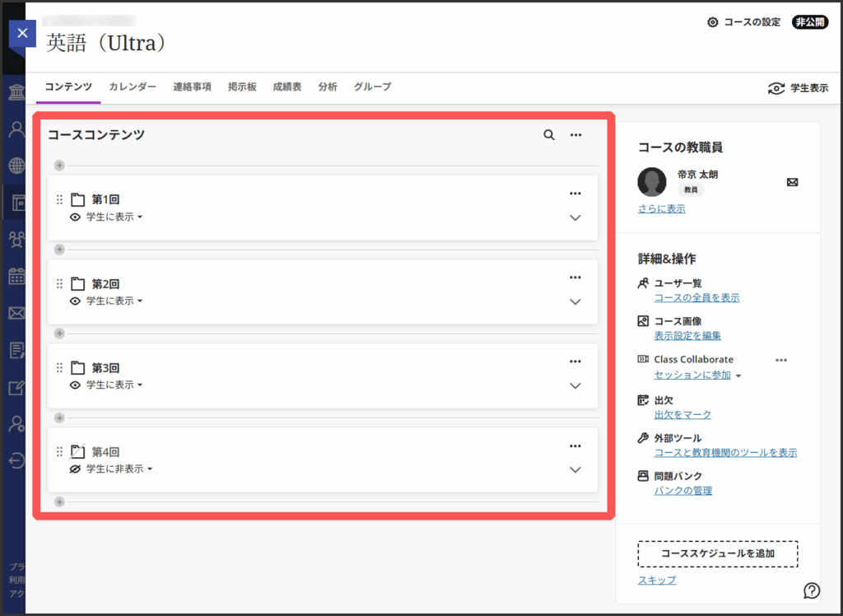Click the gear icon for コースの設定
843x616 pixels.
pos(713,22)
